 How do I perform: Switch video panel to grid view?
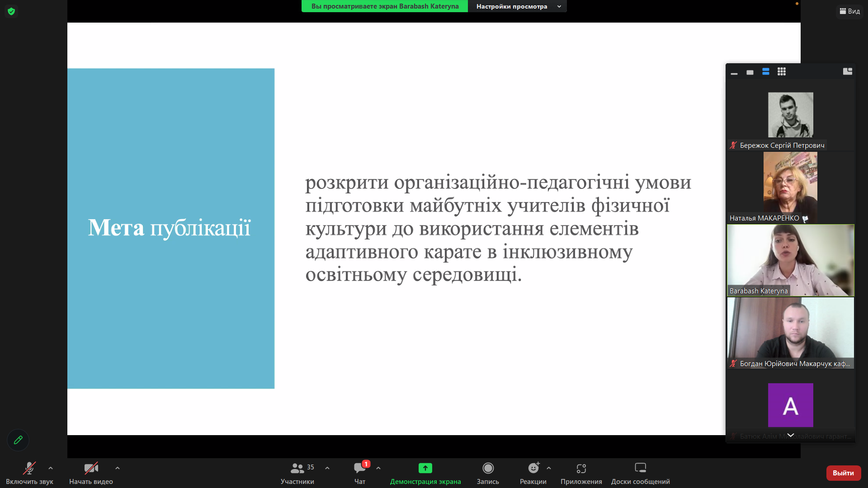[782, 72]
